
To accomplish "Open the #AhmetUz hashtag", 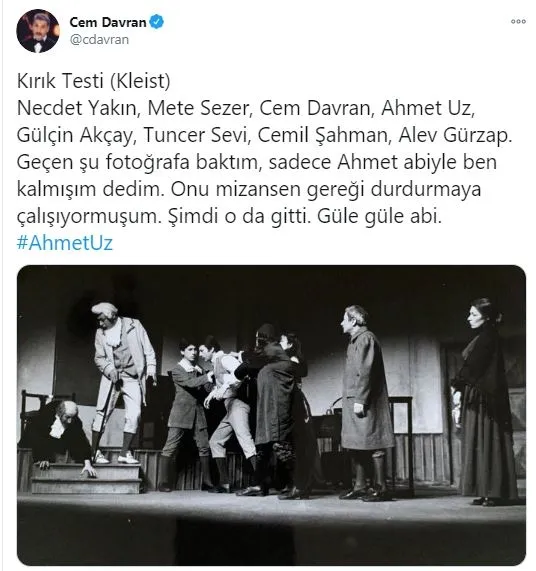I will [65, 243].
